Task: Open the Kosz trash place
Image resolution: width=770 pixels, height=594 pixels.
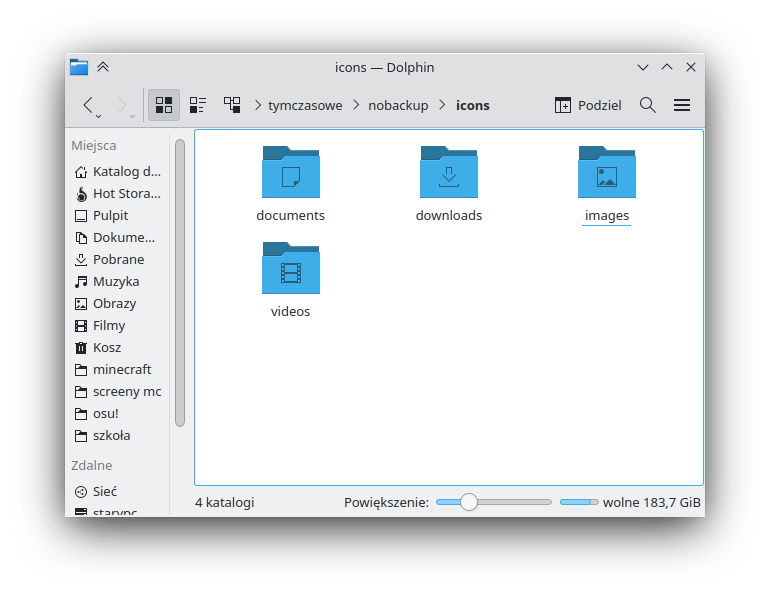Action: (x=106, y=347)
